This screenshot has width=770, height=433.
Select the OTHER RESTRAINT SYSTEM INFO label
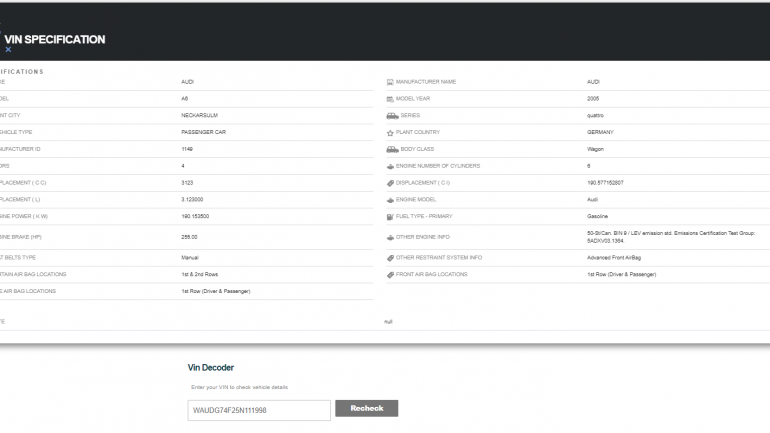coord(439,257)
